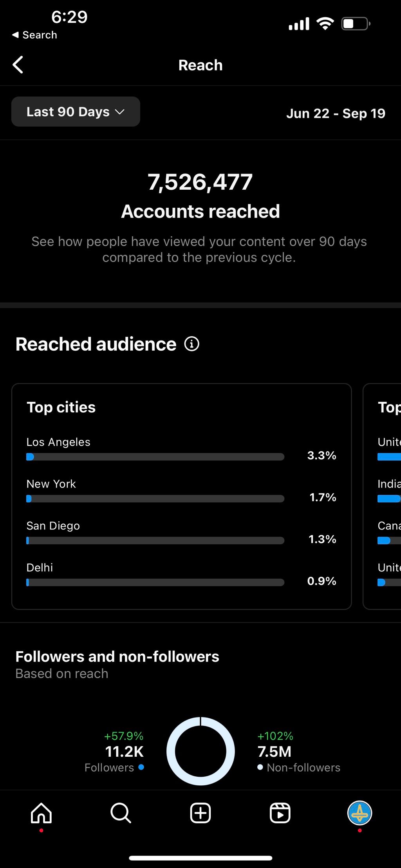The width and height of the screenshot is (401, 868).
Task: Open the Home tab icon
Action: (x=41, y=813)
